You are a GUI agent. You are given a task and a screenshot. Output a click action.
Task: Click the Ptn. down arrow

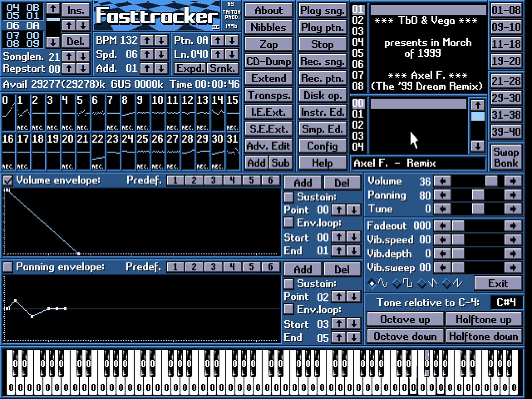coord(231,40)
